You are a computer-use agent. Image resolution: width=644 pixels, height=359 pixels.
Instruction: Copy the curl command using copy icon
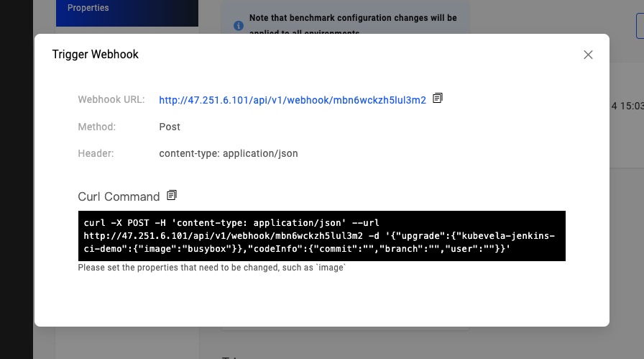(x=171, y=196)
